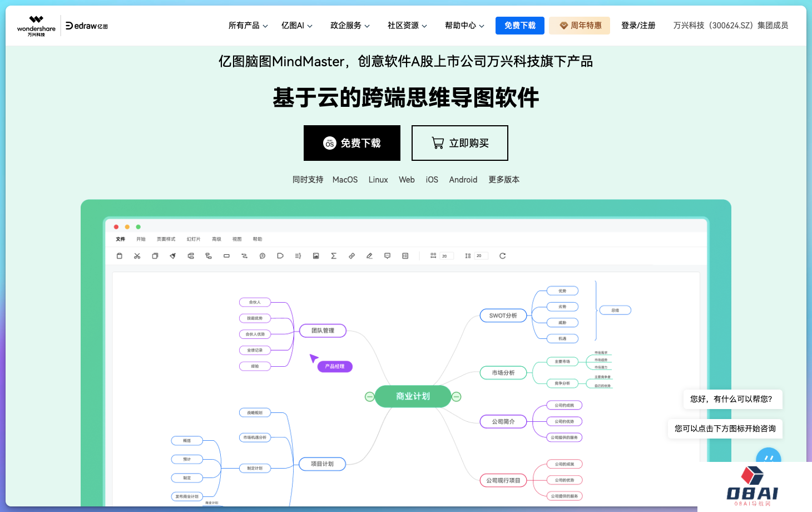This screenshot has width=812, height=512.
Task: Click the iOS platform link
Action: (x=432, y=180)
